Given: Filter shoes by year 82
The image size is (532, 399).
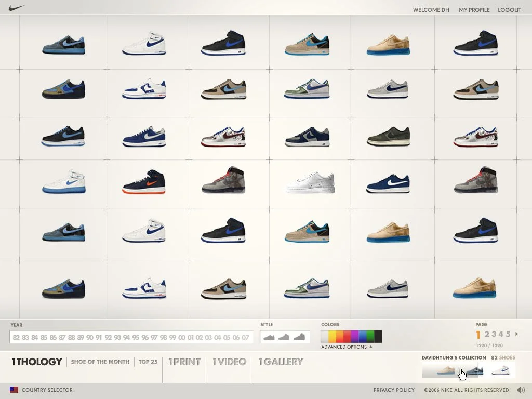Looking at the screenshot, I should coord(16,338).
